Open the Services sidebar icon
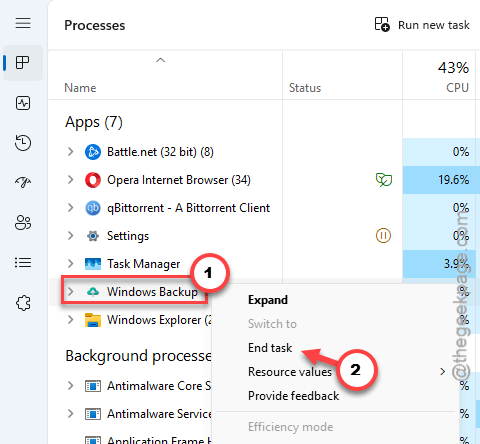This screenshot has width=480, height=444. (x=23, y=303)
